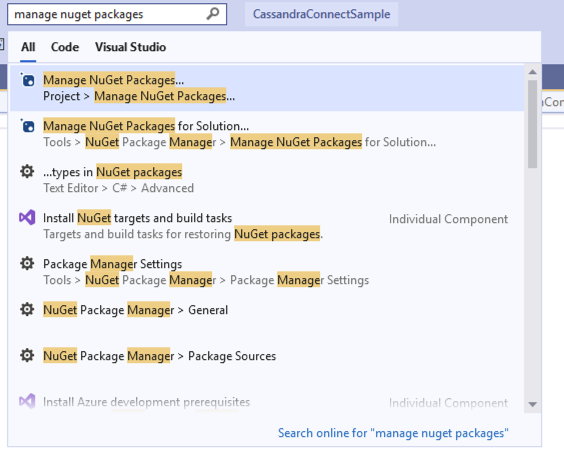Click the results scrollbar up arrow
This screenshot has width=564, height=459.
point(533,72)
